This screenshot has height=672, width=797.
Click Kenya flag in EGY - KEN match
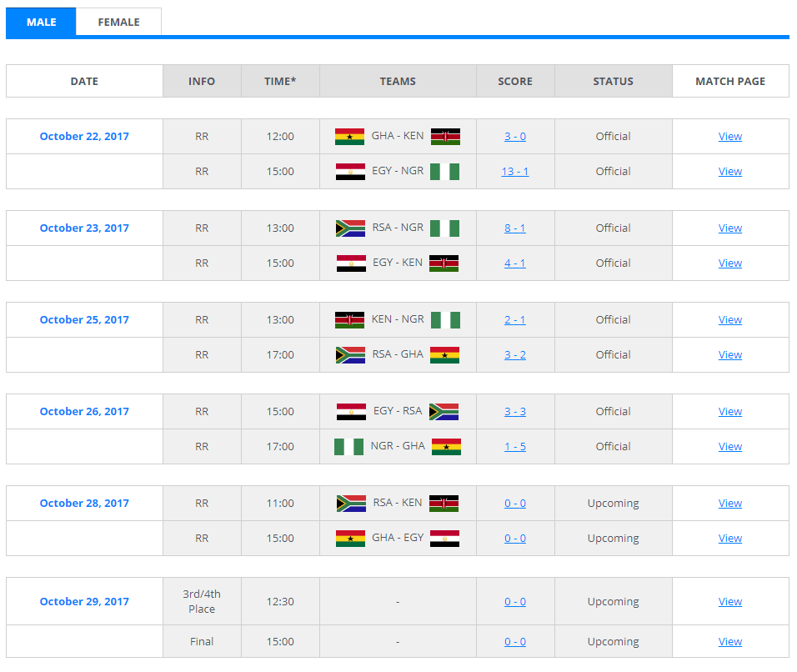coord(444,263)
